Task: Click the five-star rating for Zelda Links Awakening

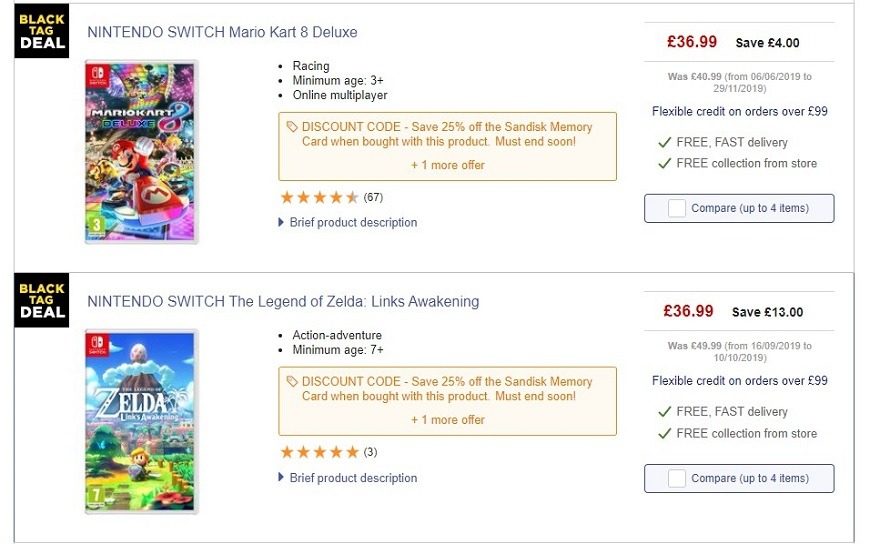Action: click(x=319, y=452)
